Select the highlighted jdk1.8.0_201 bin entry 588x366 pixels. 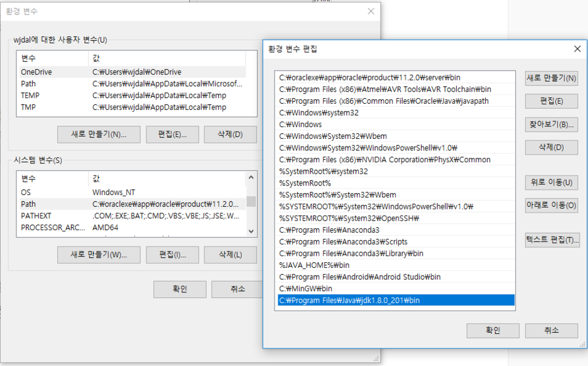[x=396, y=301]
